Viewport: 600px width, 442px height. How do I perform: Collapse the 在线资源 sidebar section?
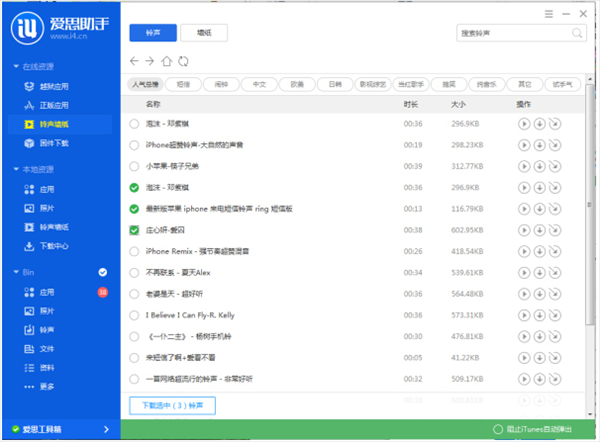[x=16, y=66]
